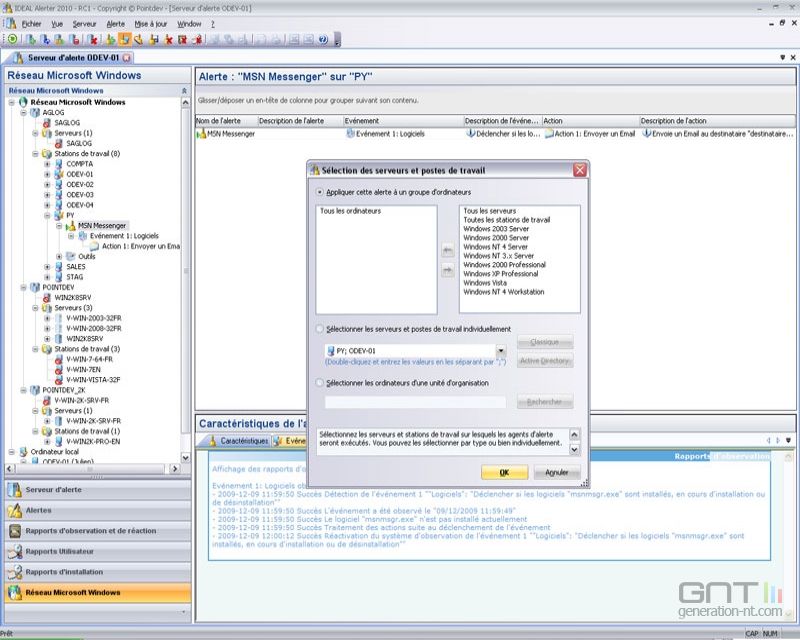Click the Outils icon under PY
The width and height of the screenshot is (800, 640).
(x=71, y=256)
